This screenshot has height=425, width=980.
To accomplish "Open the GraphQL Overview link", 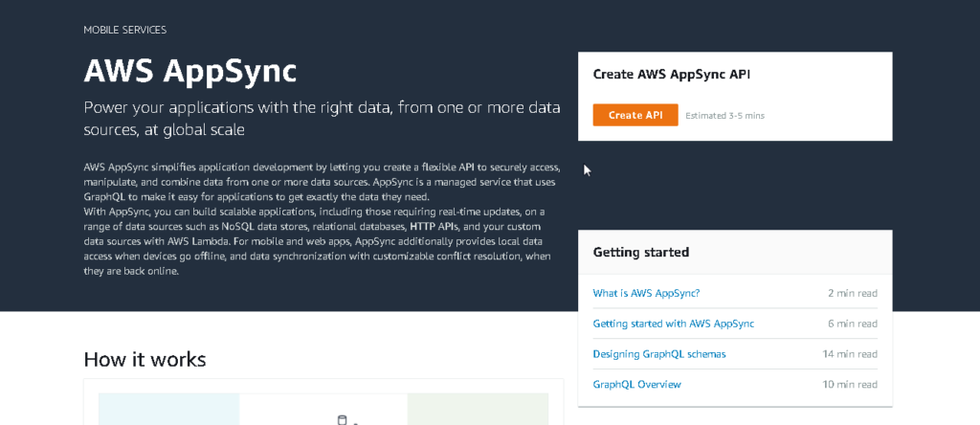I will (x=636, y=385).
